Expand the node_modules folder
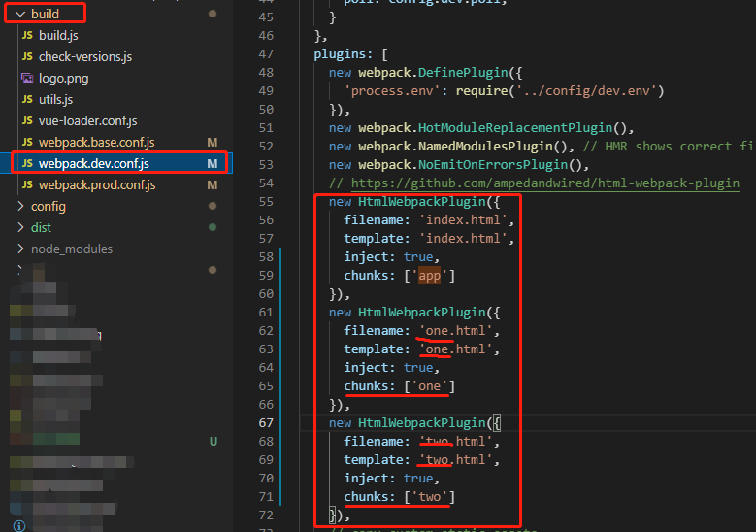Screen dimensions: 756x532 (x=20, y=249)
